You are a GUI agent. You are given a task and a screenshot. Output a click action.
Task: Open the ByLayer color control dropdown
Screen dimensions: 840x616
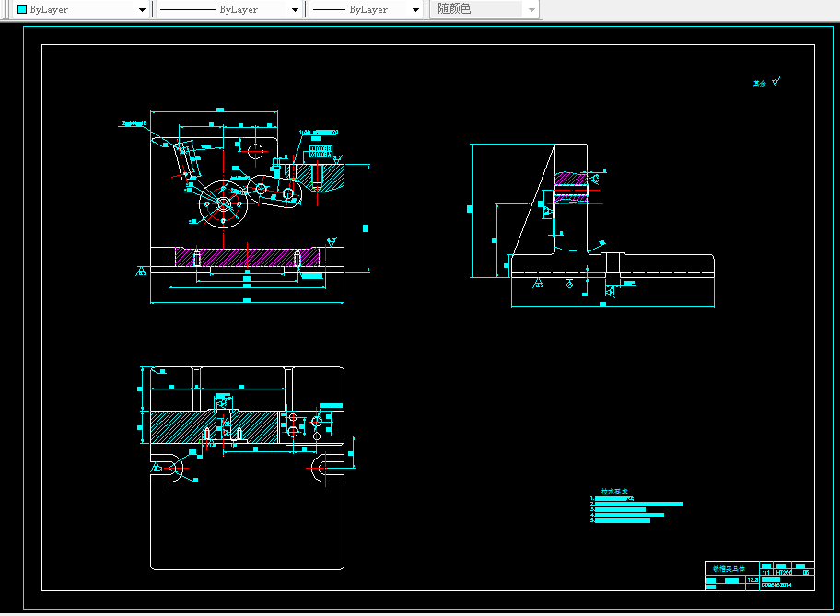click(80, 9)
